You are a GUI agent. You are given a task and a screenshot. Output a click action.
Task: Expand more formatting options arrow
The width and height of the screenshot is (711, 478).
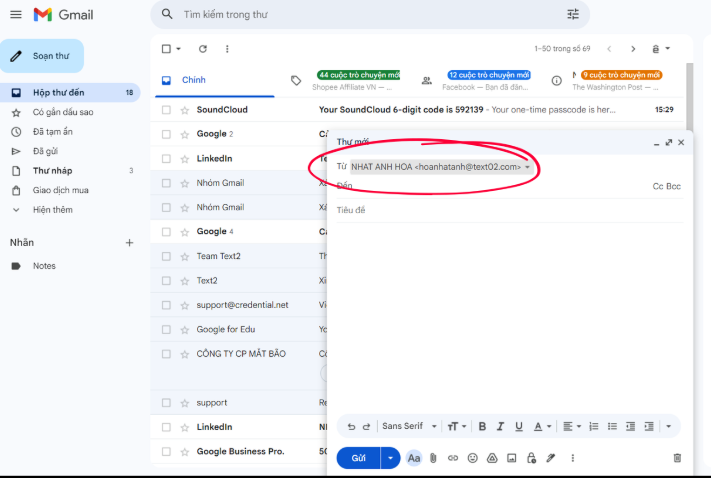(x=668, y=426)
